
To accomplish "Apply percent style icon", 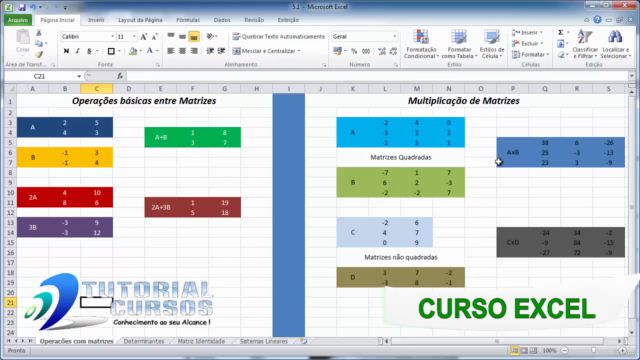I will tap(354, 51).
